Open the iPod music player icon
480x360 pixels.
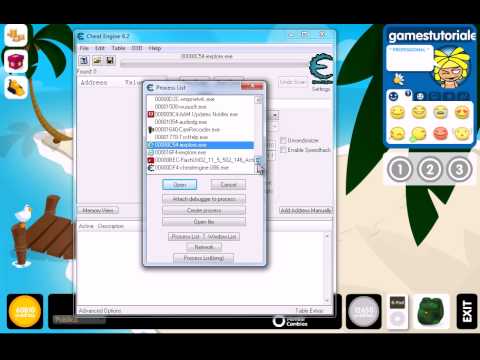[398, 311]
